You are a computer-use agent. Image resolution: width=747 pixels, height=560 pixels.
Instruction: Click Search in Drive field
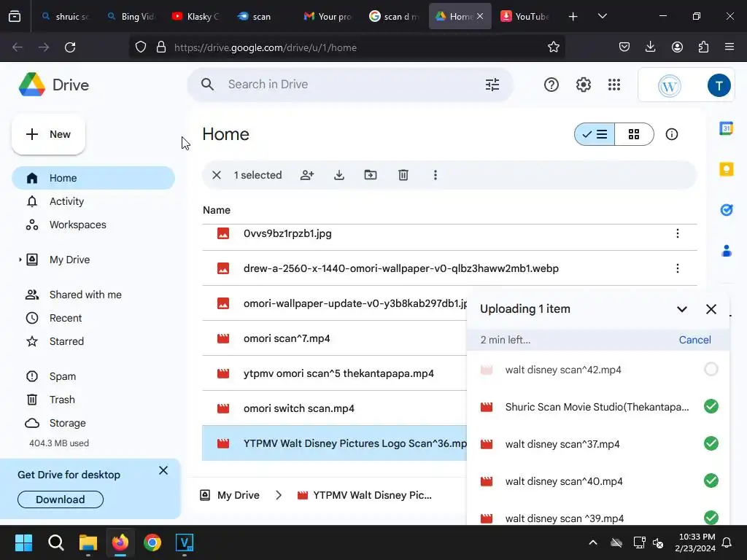click(x=350, y=85)
